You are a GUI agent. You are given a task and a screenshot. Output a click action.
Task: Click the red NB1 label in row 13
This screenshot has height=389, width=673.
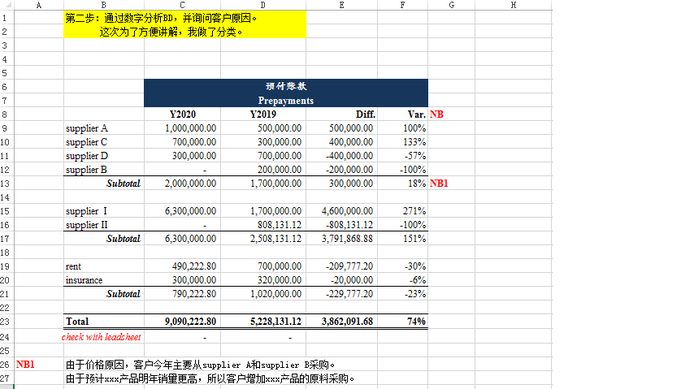click(439, 183)
